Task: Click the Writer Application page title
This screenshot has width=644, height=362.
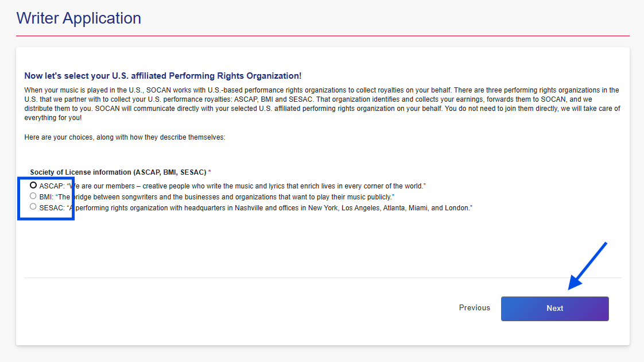Action: click(79, 18)
